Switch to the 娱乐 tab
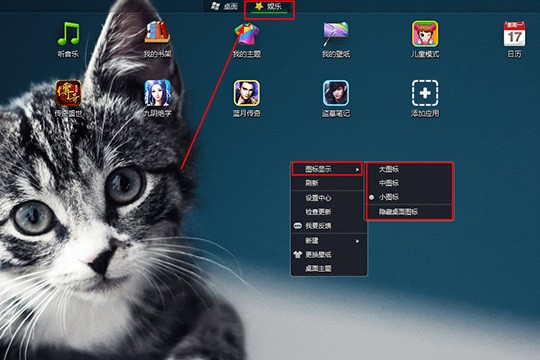Image resolution: width=540 pixels, height=360 pixels. click(269, 7)
